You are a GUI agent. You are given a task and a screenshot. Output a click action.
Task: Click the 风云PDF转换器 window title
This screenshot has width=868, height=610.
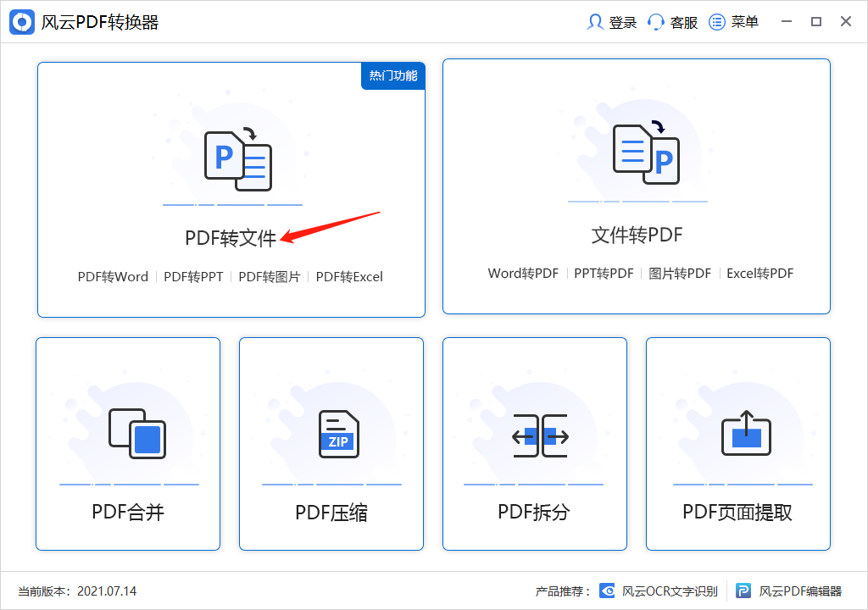point(100,22)
